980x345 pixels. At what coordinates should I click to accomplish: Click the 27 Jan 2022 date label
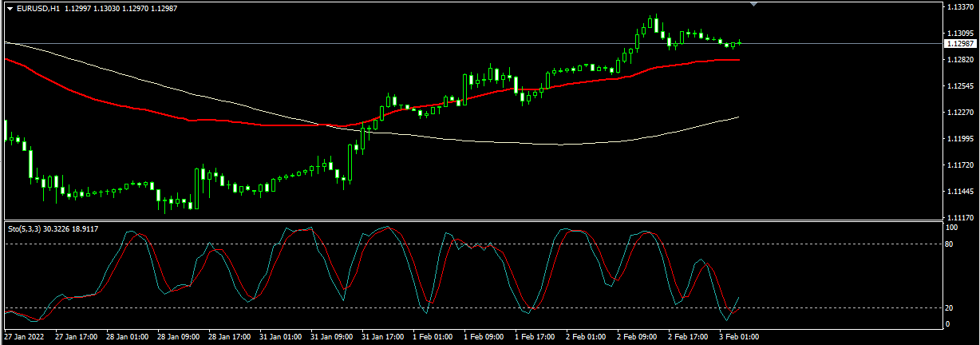[x=22, y=337]
